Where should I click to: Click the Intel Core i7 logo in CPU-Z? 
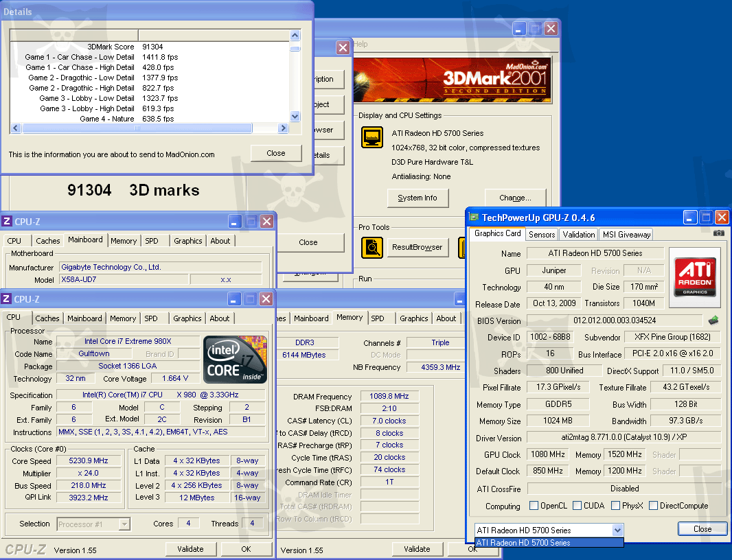(237, 360)
